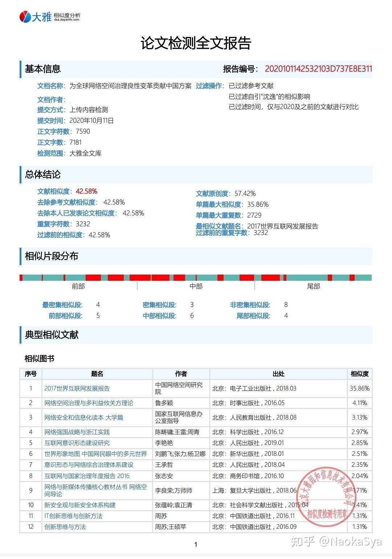The image size is (392, 559).
Task: Click similarity cell 4.11%
Action: coord(360,403)
